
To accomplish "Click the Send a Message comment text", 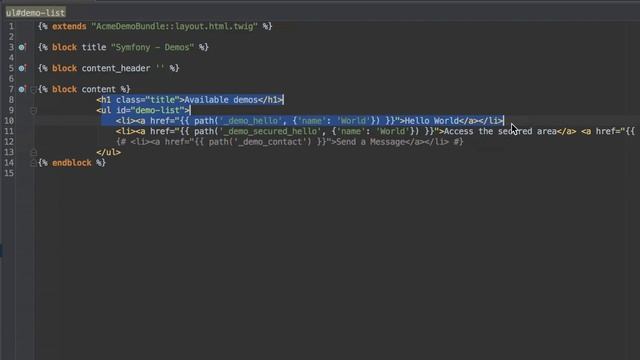I will [x=371, y=142].
